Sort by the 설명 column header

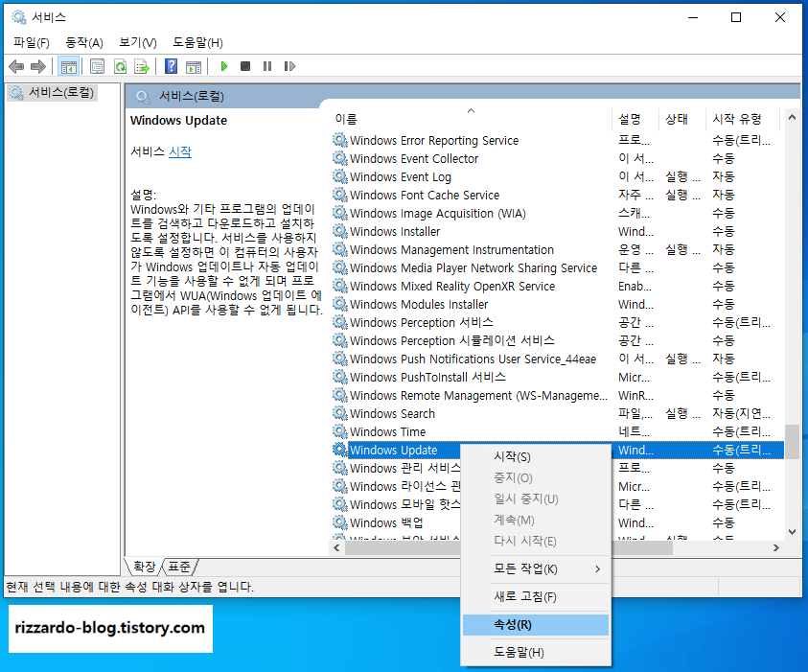coord(635,119)
